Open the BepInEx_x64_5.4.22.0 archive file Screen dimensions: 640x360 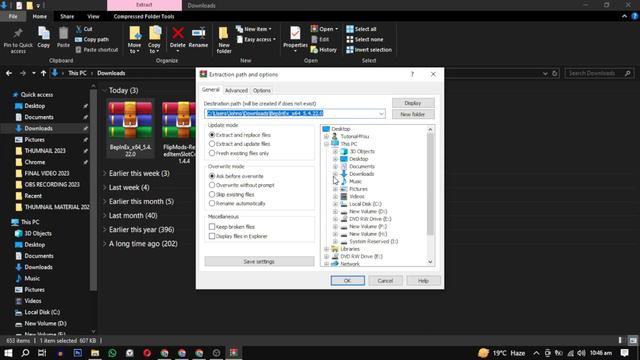tap(130, 129)
